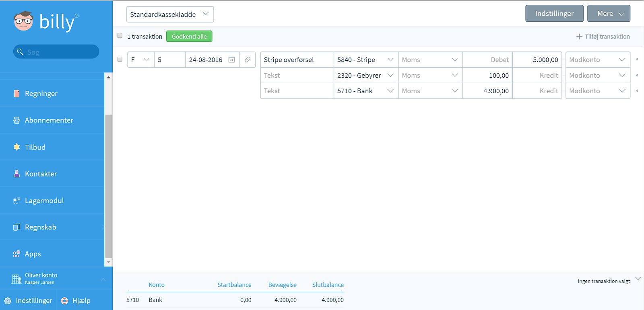This screenshot has height=310, width=644.
Task: Open the Standardkassekladde dropdown
Action: (170, 14)
